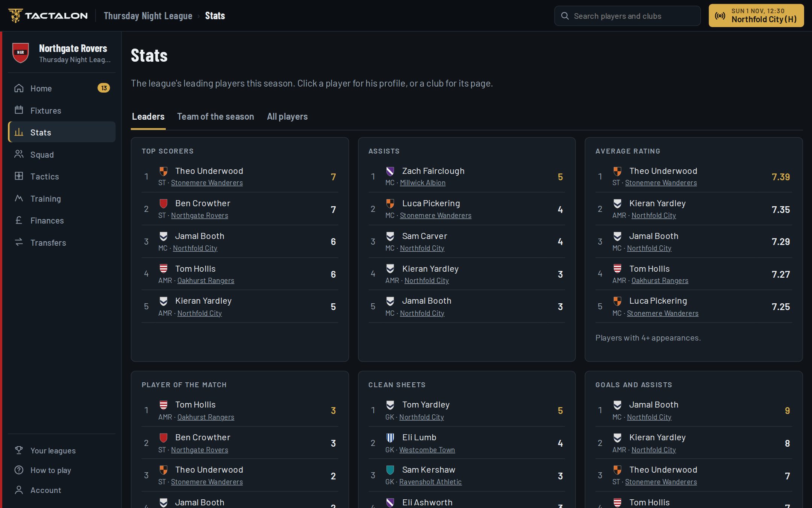Open How to play help icon
The height and width of the screenshot is (508, 812).
click(x=19, y=470)
